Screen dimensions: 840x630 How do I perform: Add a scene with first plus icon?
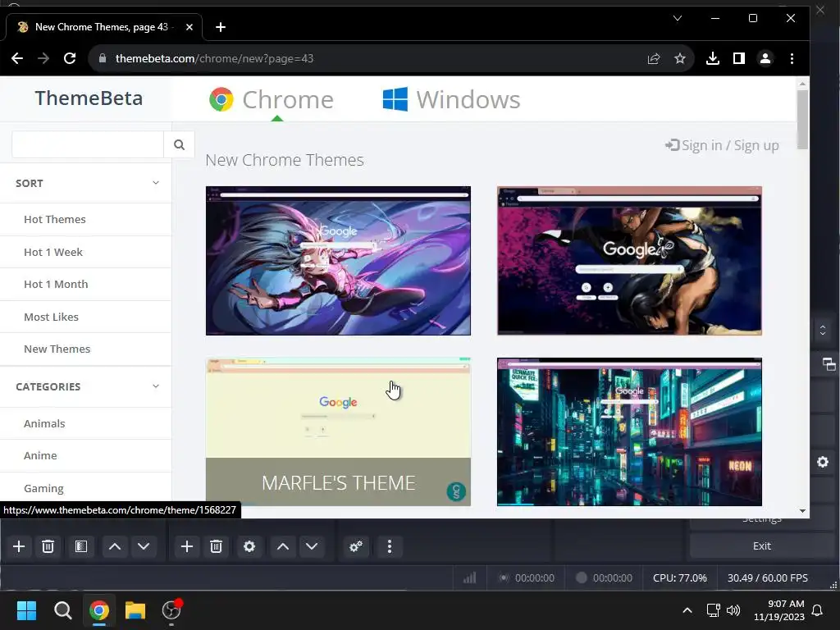tap(19, 546)
